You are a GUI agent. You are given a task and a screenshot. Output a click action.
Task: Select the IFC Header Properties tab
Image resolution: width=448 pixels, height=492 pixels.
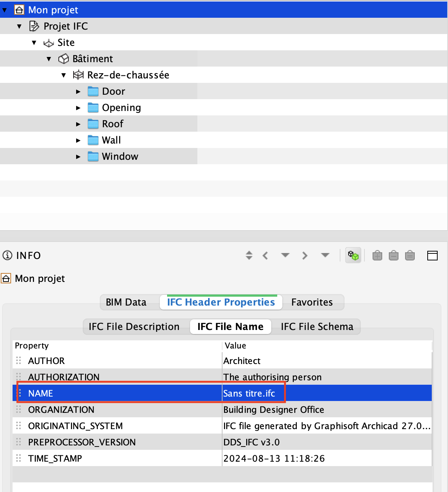coord(221,302)
